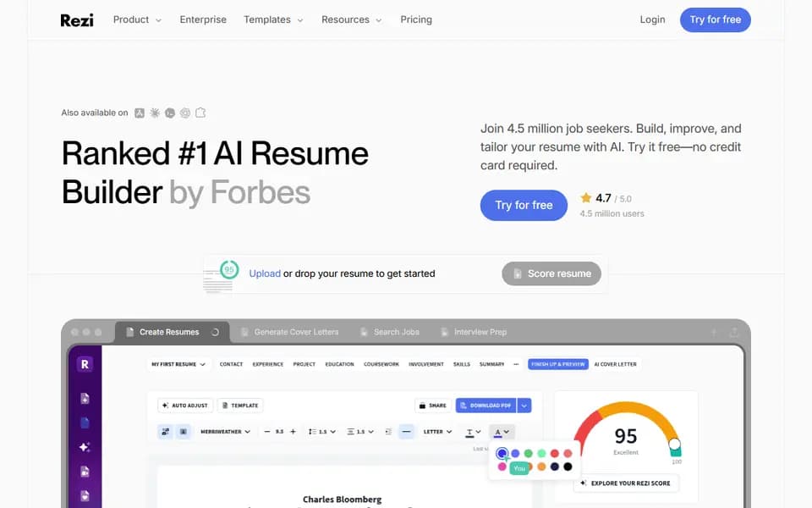Expand the Product menu in header
812x508 pixels.
(137, 19)
